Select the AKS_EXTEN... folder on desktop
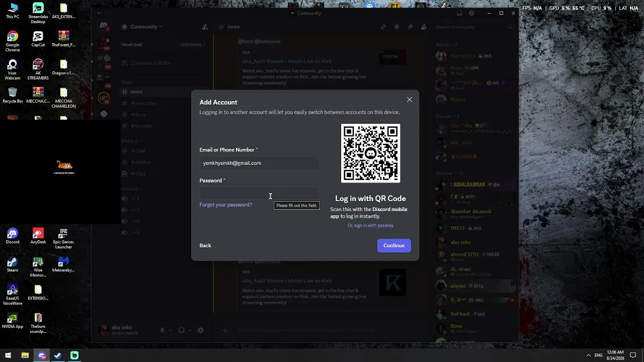Screen dimensions: 644x362 63,11
